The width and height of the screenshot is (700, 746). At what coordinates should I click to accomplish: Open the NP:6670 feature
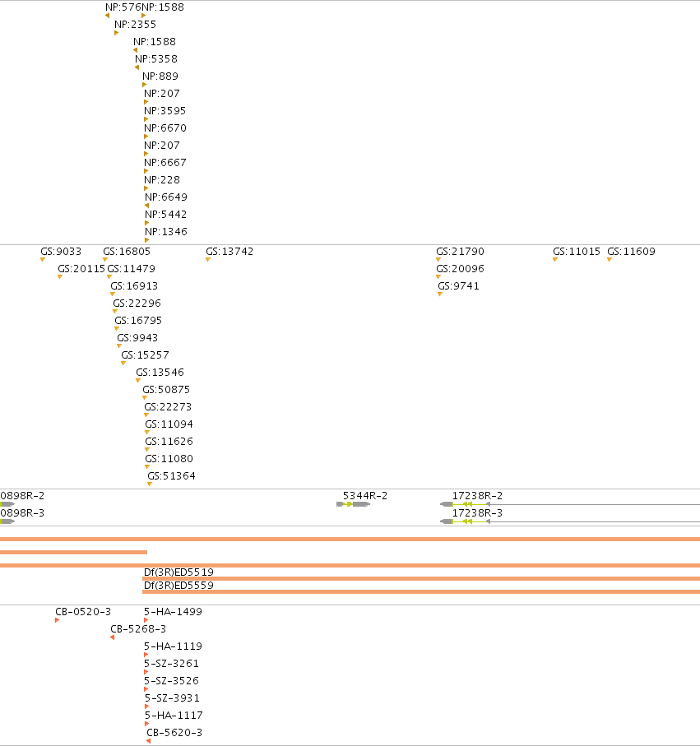pos(165,128)
